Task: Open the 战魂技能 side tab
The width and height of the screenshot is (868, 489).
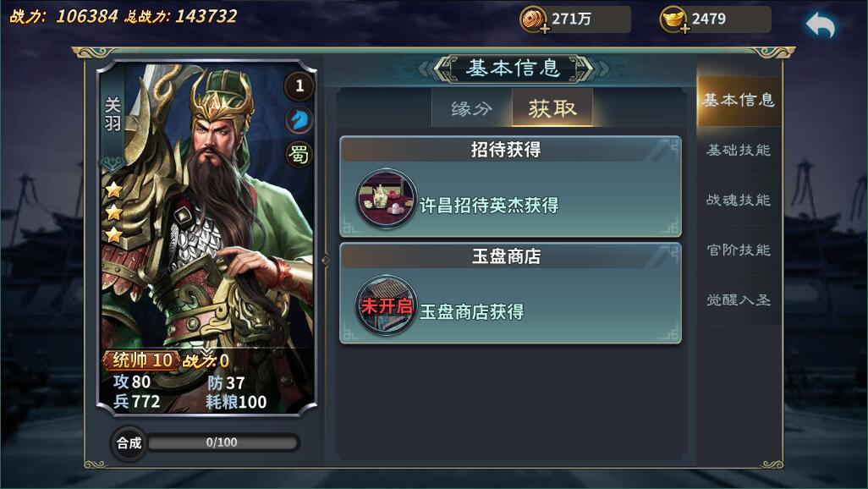Action: 739,200
